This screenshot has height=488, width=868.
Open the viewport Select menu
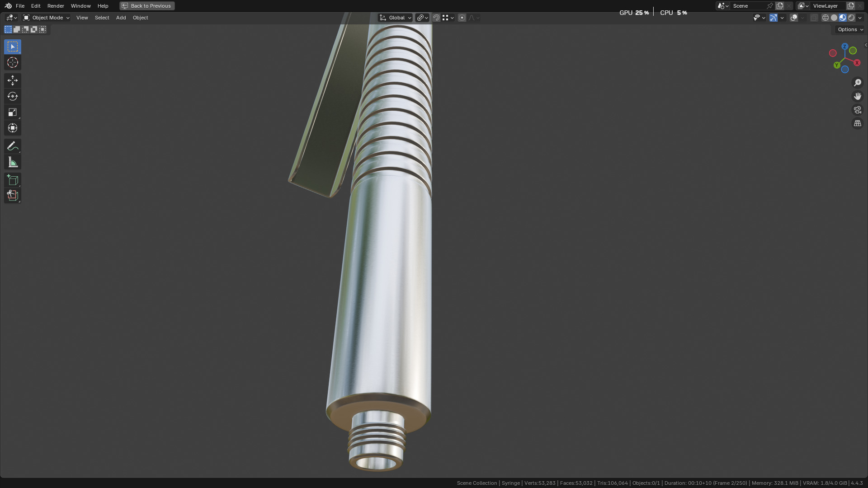(x=102, y=18)
